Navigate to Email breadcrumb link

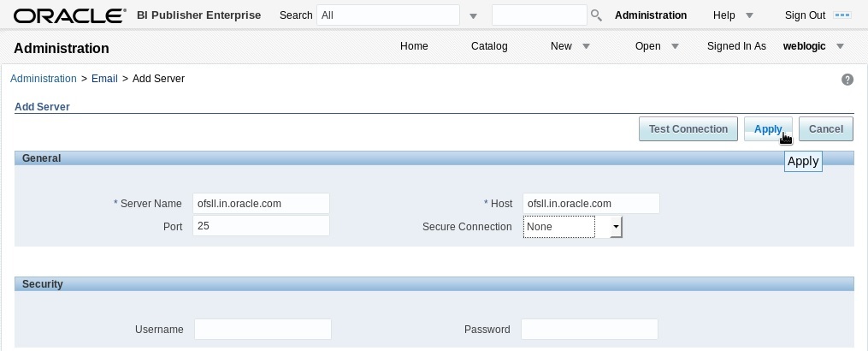point(104,79)
